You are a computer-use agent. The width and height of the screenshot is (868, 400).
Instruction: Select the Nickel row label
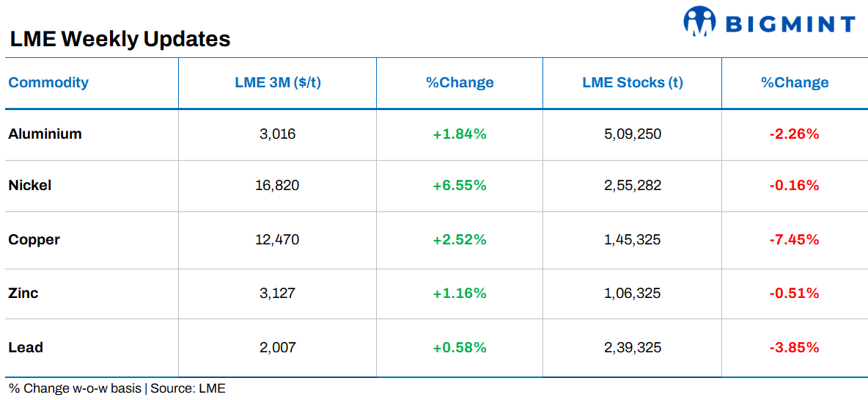30,185
